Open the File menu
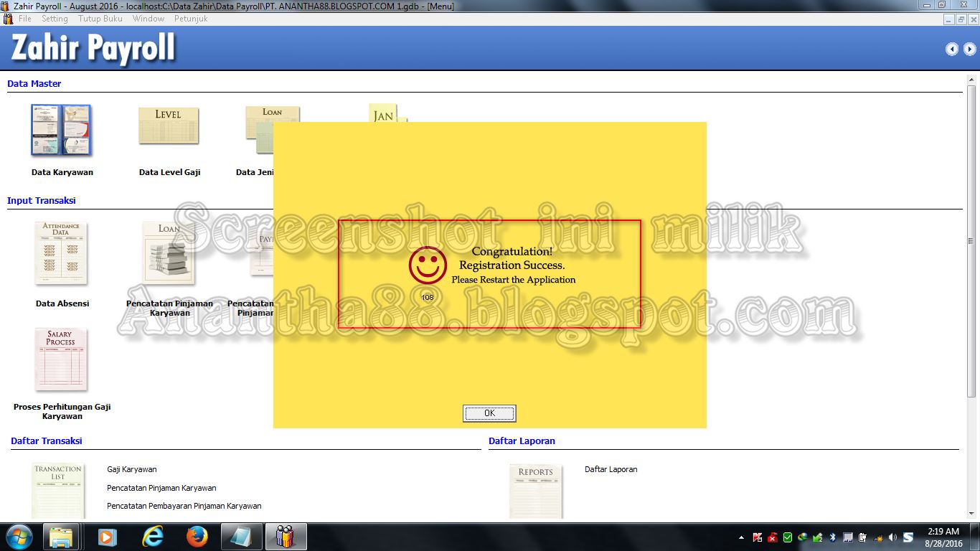The height and width of the screenshot is (551, 980). click(25, 19)
